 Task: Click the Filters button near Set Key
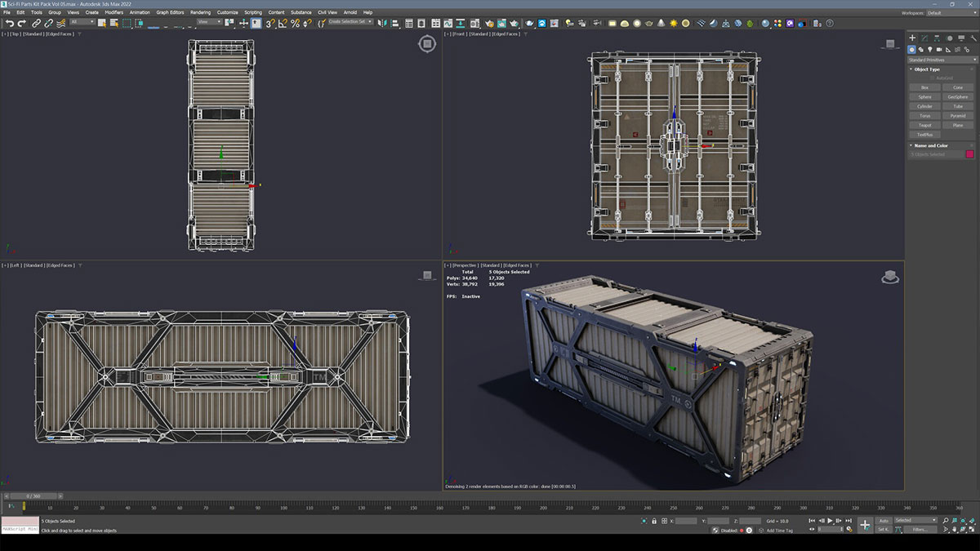click(920, 530)
